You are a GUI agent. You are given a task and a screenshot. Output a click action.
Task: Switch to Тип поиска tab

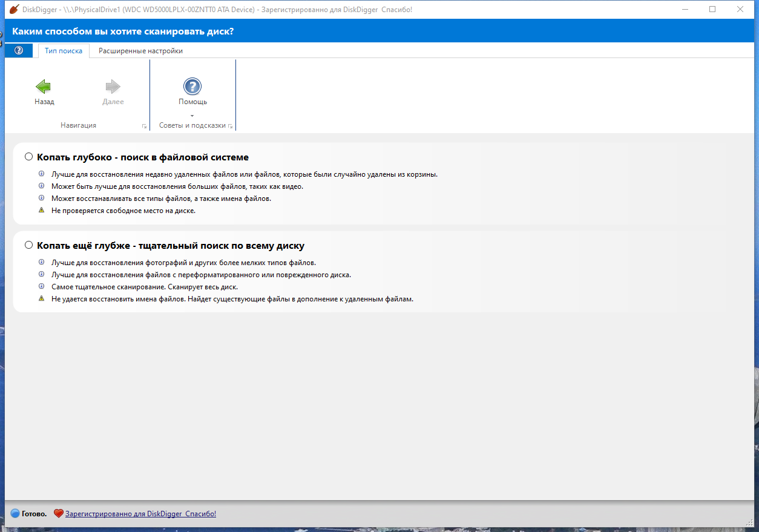coord(64,51)
